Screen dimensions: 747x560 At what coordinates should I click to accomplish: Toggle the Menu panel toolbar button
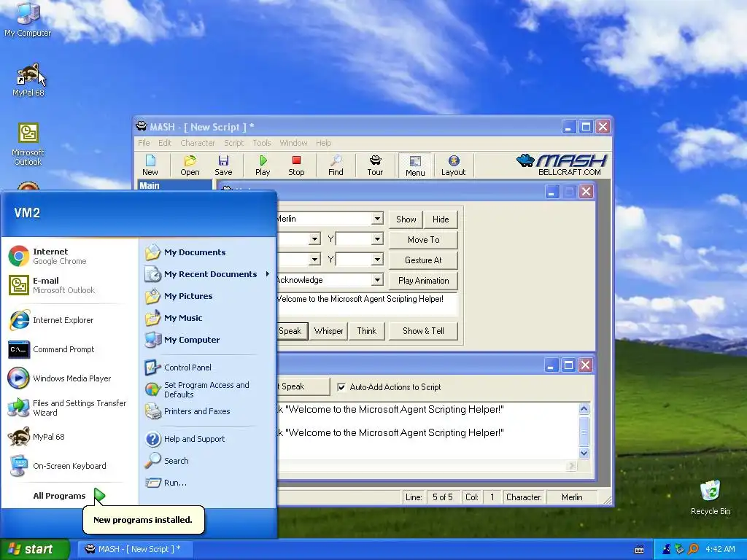(415, 166)
